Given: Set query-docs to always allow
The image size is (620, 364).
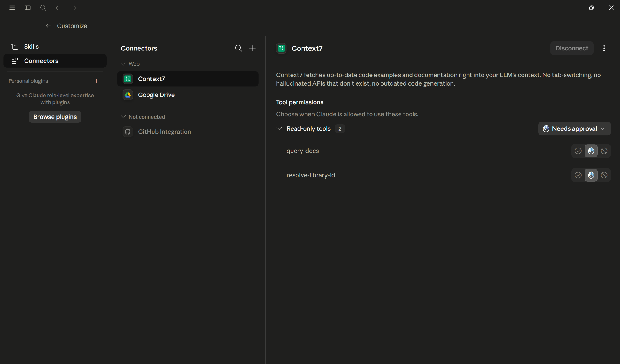Looking at the screenshot, I should [578, 151].
